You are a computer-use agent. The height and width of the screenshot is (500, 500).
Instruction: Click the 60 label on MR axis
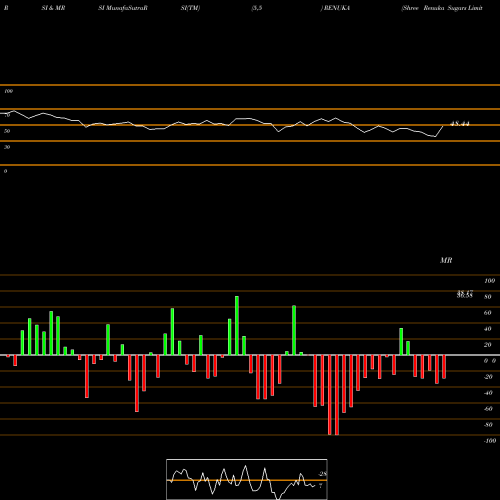[x=488, y=313]
